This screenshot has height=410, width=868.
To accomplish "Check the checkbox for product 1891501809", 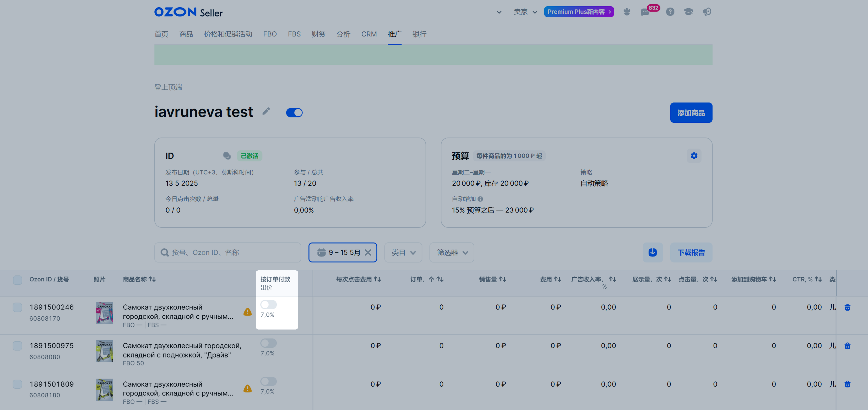I will point(18,384).
